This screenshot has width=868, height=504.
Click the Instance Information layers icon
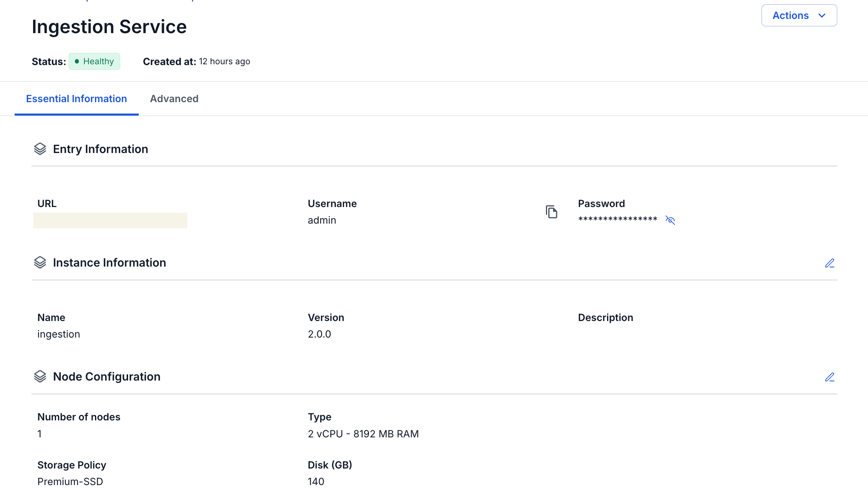pyautogui.click(x=40, y=262)
